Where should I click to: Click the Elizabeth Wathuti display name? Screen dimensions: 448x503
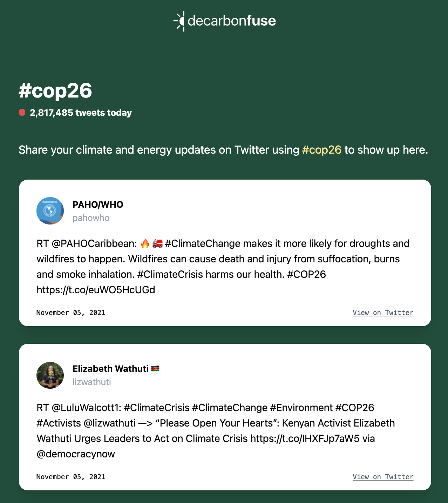[x=110, y=369]
